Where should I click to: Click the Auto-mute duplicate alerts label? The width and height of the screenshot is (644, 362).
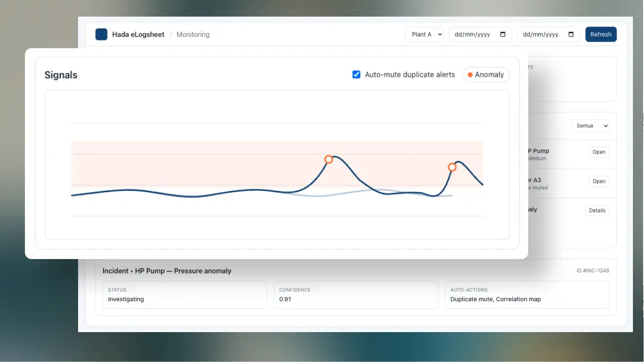click(410, 75)
